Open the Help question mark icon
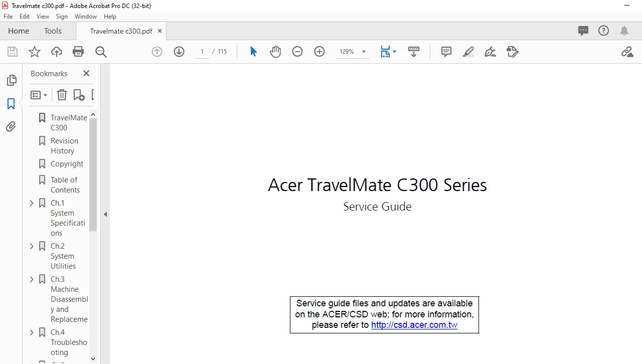This screenshot has width=642, height=364. [604, 31]
